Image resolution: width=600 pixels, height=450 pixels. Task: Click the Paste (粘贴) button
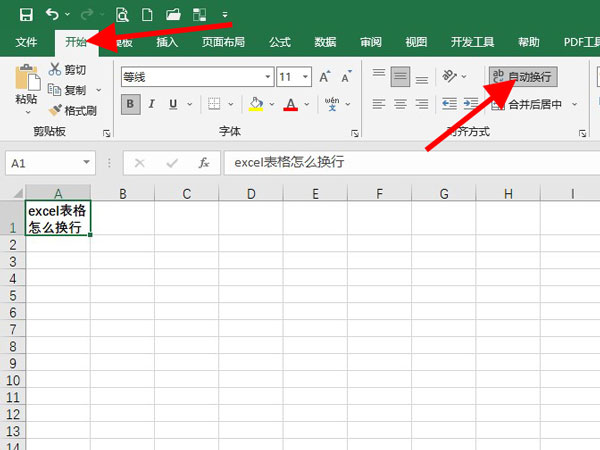tap(26, 85)
